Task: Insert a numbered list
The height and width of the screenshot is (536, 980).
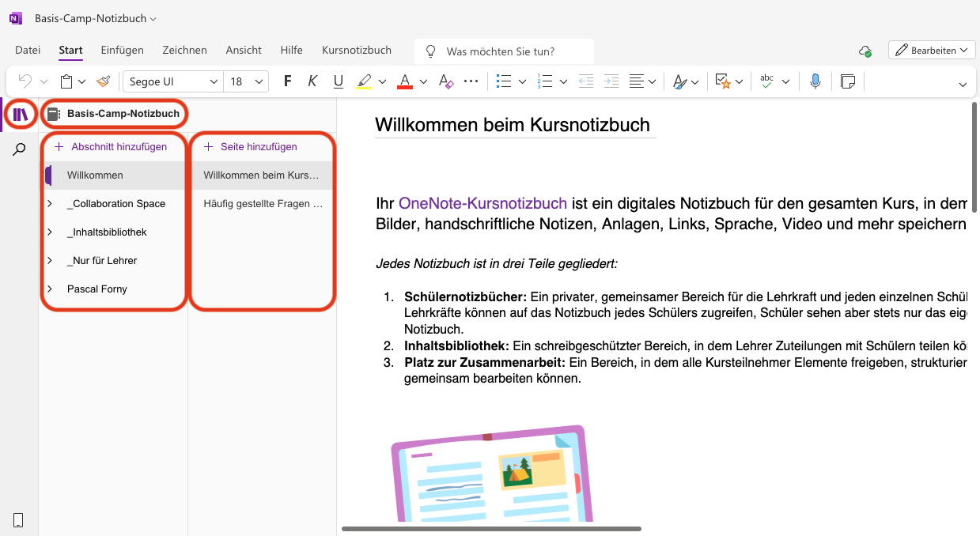Action: point(544,81)
